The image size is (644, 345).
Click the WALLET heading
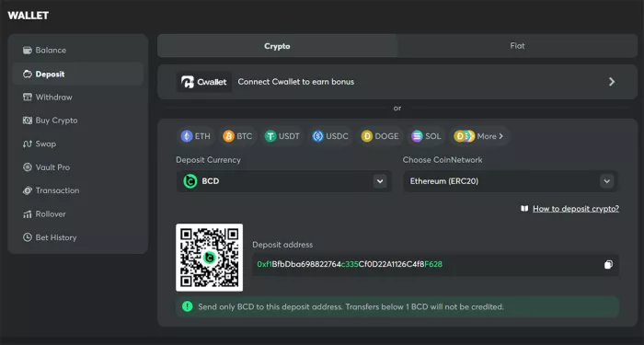click(28, 16)
